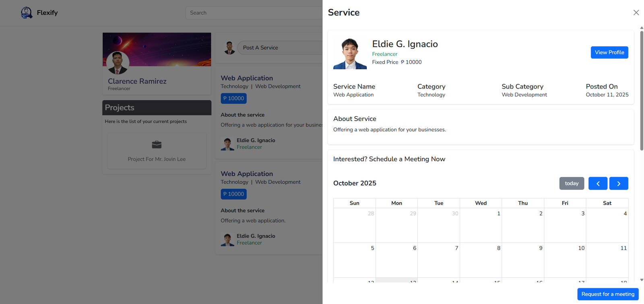Click the service panel scrollbar down arrow
Viewport: 644px width, 304px height.
pos(642,280)
